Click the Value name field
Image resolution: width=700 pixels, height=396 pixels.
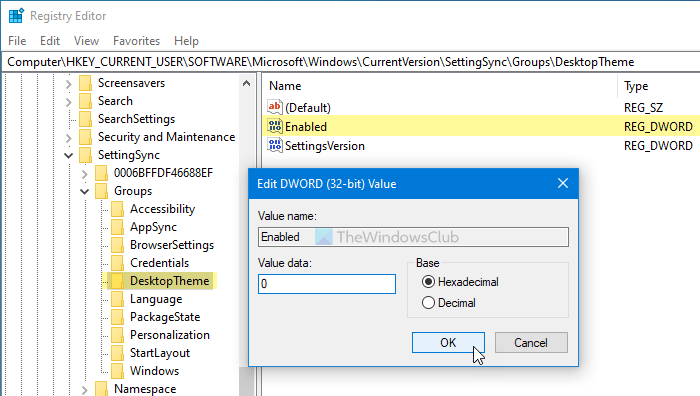(x=413, y=237)
